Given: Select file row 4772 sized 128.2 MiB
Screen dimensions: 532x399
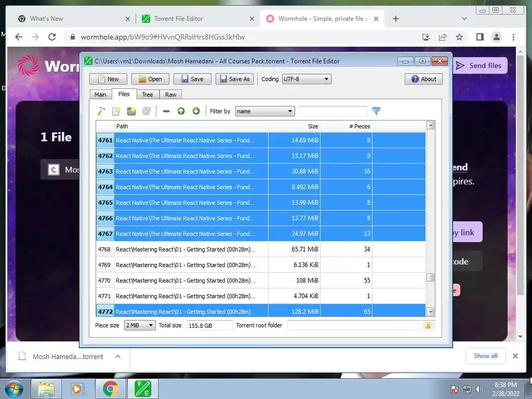Looking at the screenshot, I should [x=261, y=311].
